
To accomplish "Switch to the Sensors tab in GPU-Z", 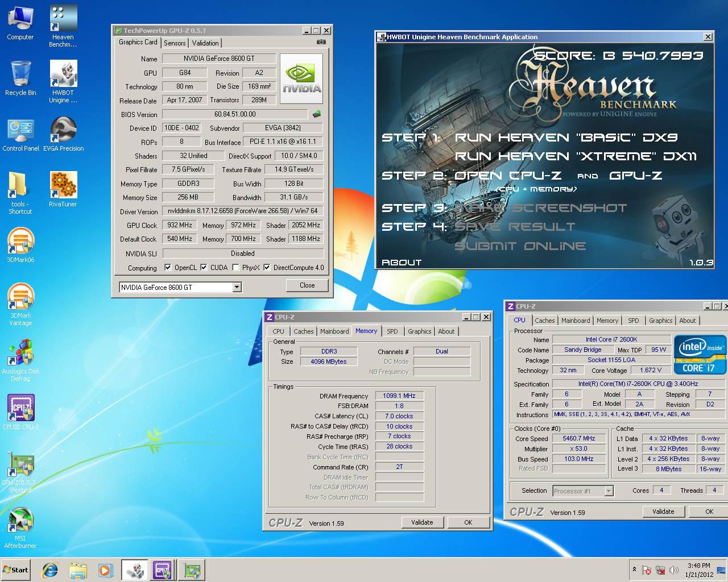I will 175,43.
